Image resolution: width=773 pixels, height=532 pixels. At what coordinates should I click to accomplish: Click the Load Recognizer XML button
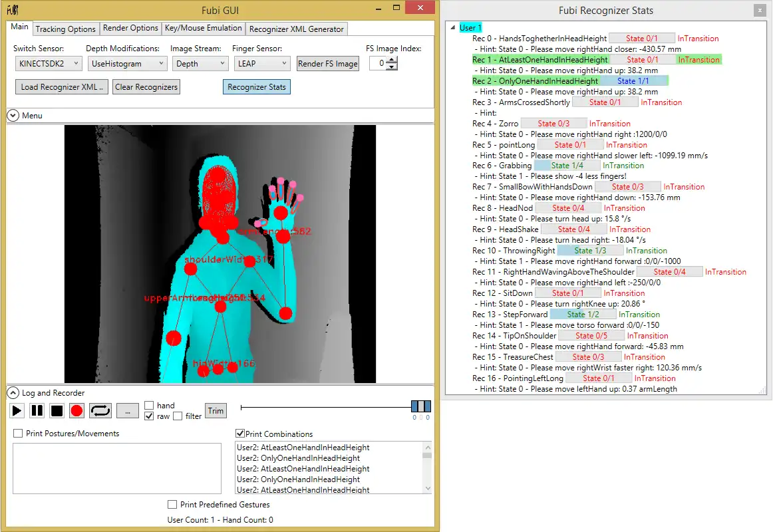tap(61, 87)
